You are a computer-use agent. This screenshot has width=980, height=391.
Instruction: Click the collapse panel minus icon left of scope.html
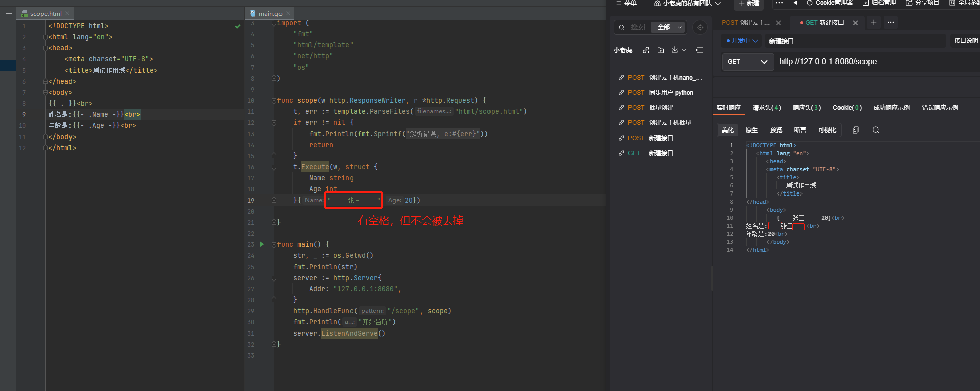click(x=9, y=13)
